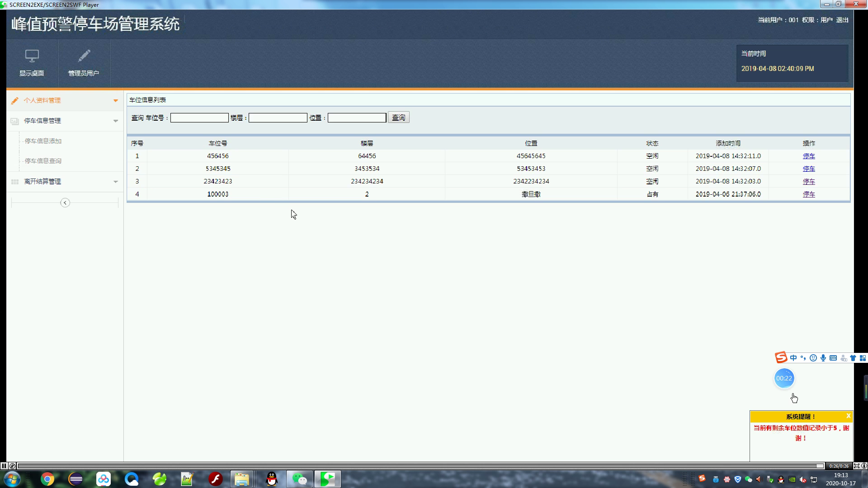Click the 退出 logout link
The width and height of the screenshot is (868, 488).
coord(842,20)
